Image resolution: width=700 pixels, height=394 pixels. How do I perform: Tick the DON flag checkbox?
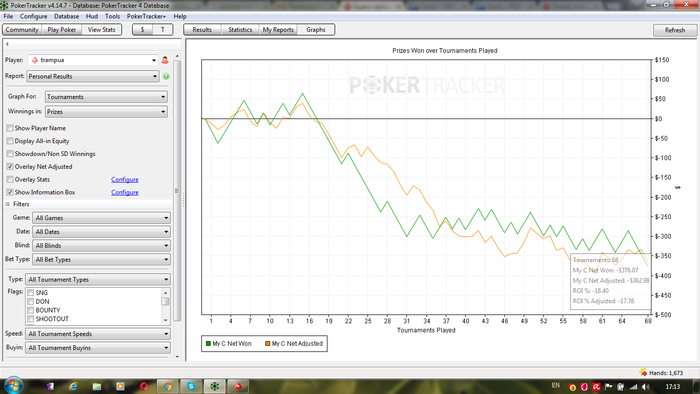click(30, 302)
